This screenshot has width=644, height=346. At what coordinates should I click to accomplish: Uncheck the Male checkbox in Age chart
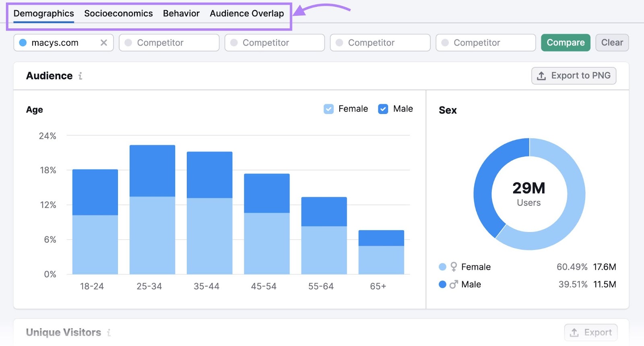383,109
